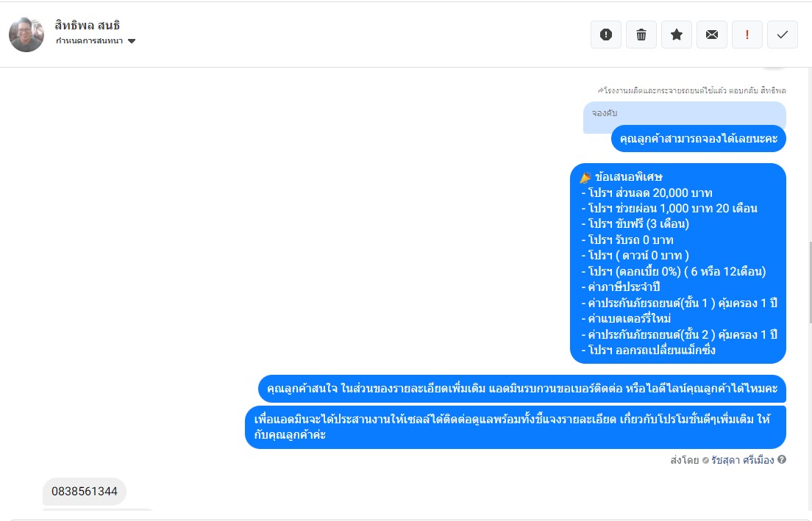
Task: Click the phone number 0838561344 message
Action: pos(85,492)
